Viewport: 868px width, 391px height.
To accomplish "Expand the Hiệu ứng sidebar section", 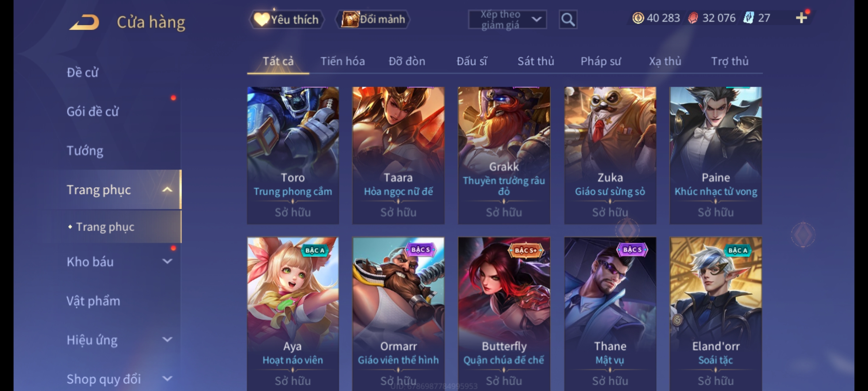I will click(167, 340).
